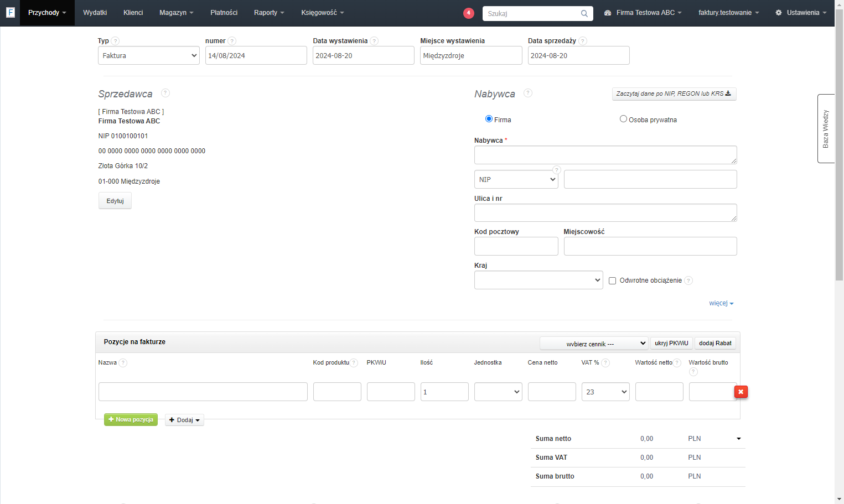The height and width of the screenshot is (504, 844).
Task: Click help icon above NIP dropdown
Action: [557, 170]
